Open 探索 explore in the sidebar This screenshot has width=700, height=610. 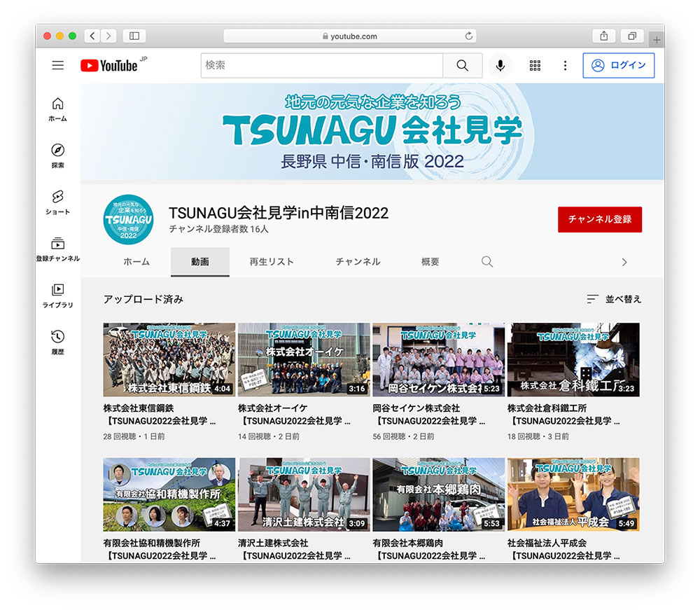[x=57, y=156]
